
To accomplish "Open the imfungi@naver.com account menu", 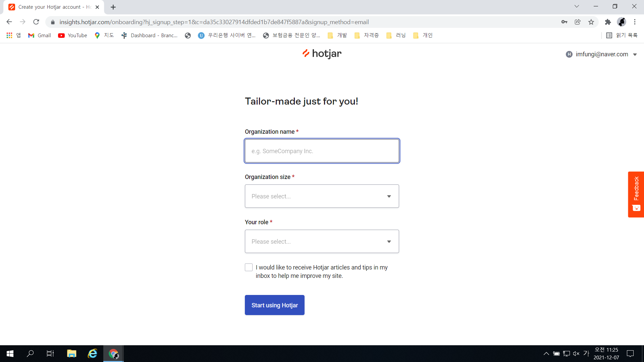I will 601,54.
